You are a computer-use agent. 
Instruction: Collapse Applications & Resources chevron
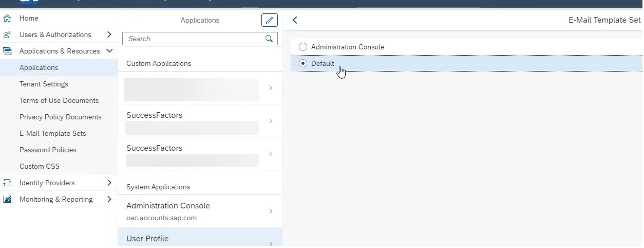(109, 51)
